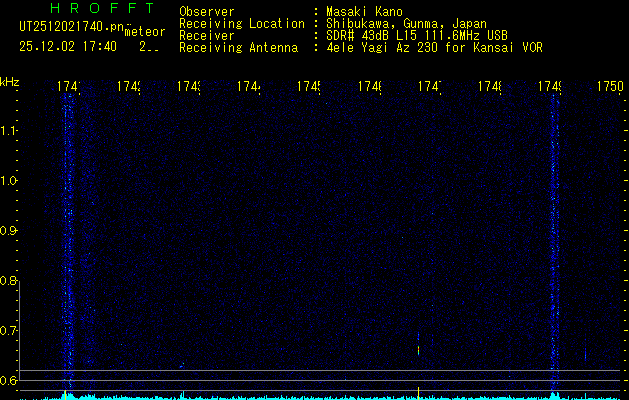Click the yellow echo blip near 1747
This screenshot has height=400, width=629.
[x=418, y=349]
